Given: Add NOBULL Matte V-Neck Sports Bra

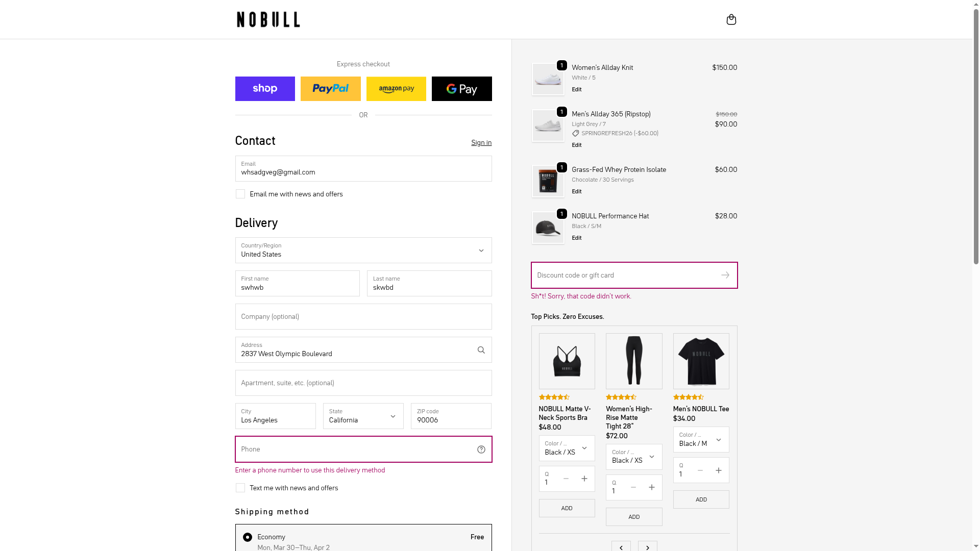Looking at the screenshot, I should [567, 508].
